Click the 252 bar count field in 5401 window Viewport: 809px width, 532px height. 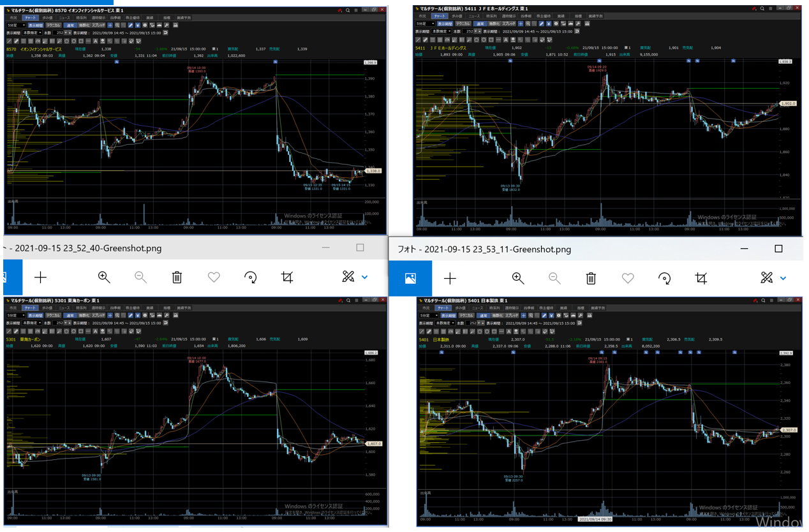473,323
